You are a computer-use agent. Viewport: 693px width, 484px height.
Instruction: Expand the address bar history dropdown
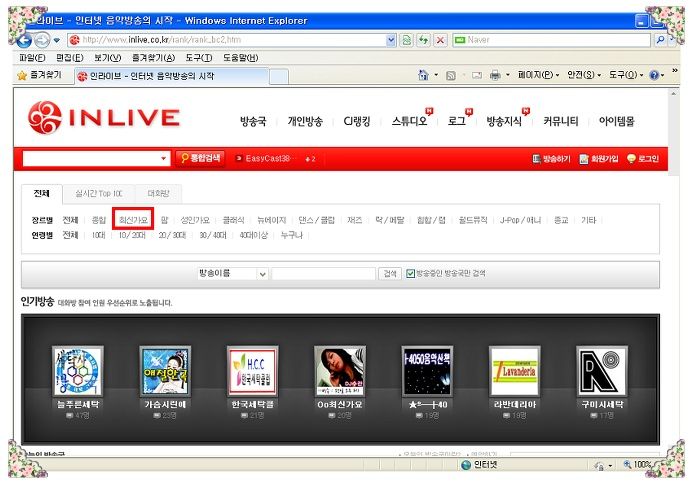[x=391, y=40]
